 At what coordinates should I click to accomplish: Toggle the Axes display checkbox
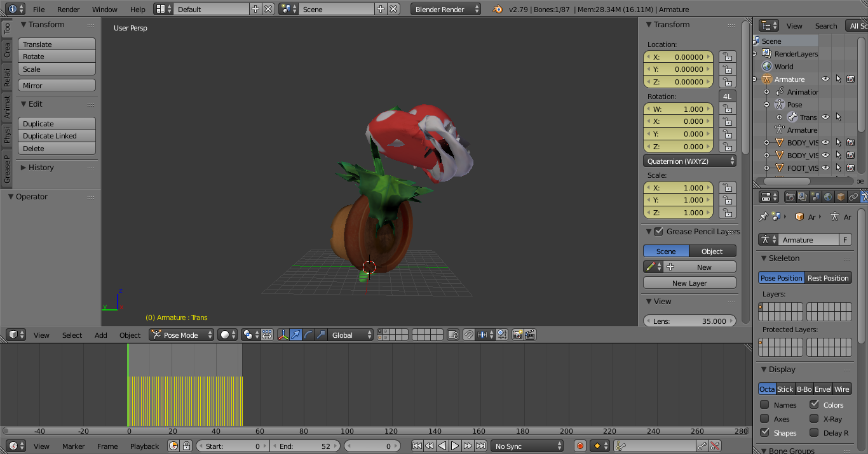(x=764, y=418)
